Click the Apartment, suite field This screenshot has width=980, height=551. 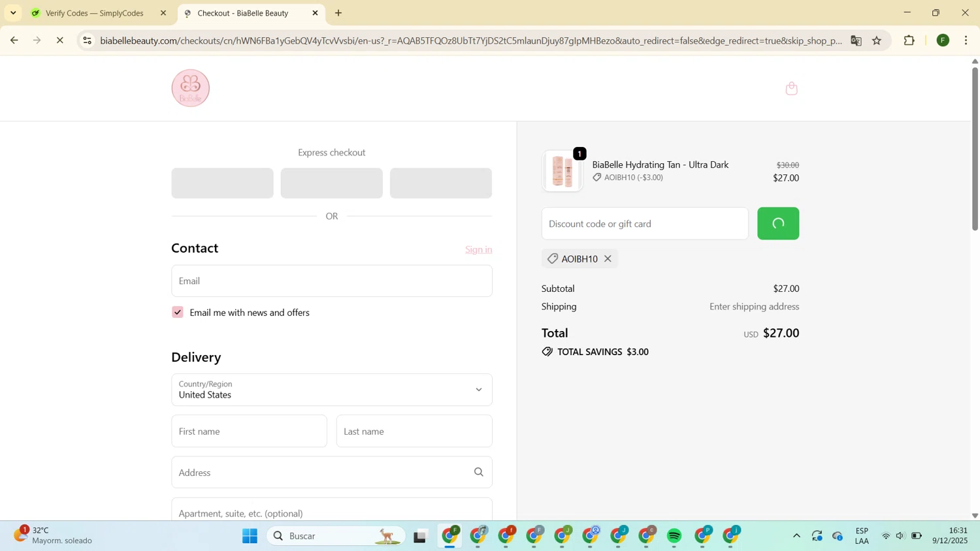coord(332,510)
